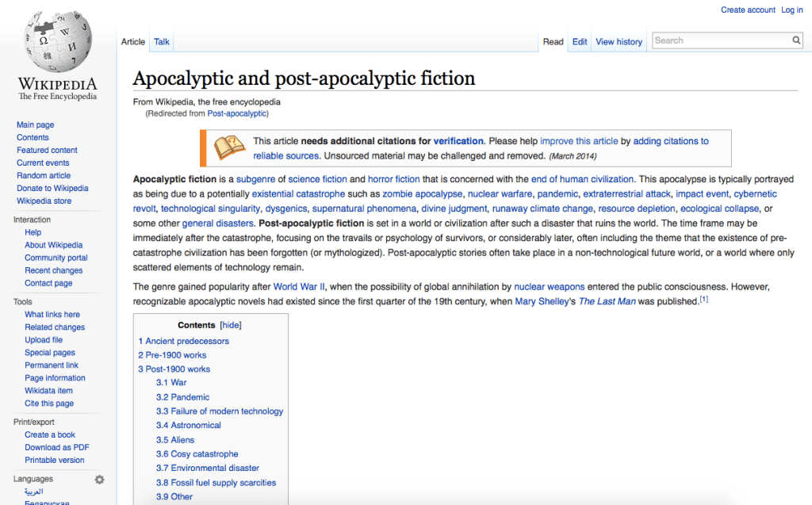Open the horror fiction link

pos(393,179)
